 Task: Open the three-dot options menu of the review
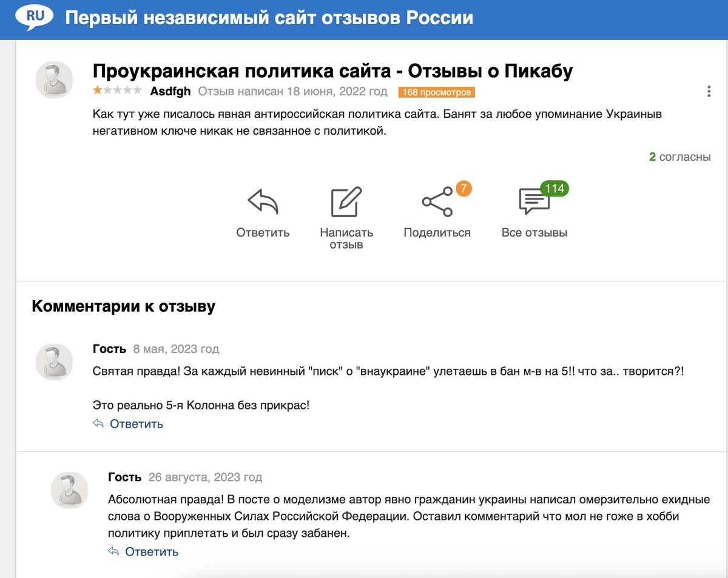point(709,92)
